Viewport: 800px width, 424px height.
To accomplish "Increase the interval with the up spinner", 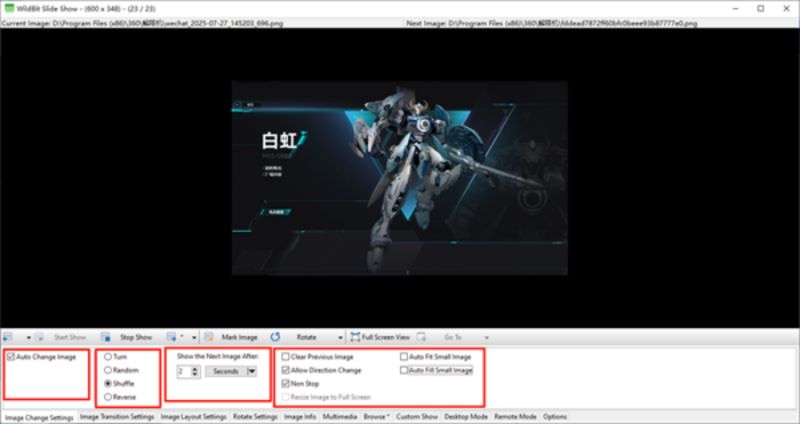I will pos(195,369).
